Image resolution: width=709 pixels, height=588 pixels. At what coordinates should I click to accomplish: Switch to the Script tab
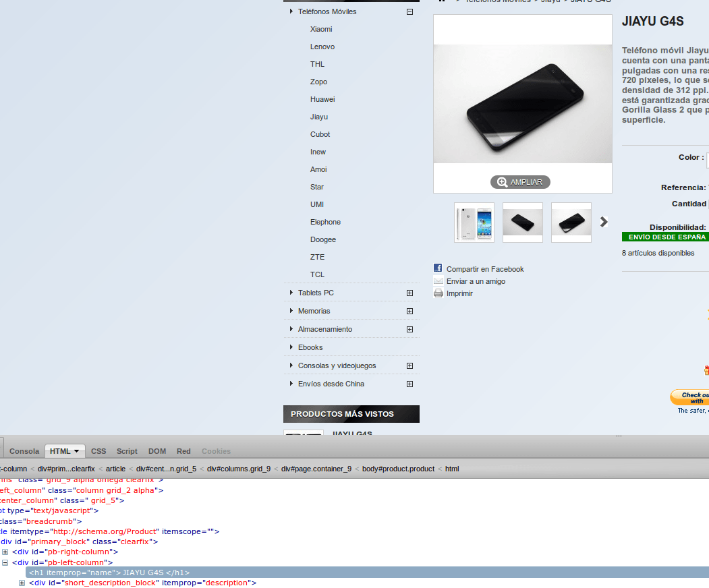[127, 451]
